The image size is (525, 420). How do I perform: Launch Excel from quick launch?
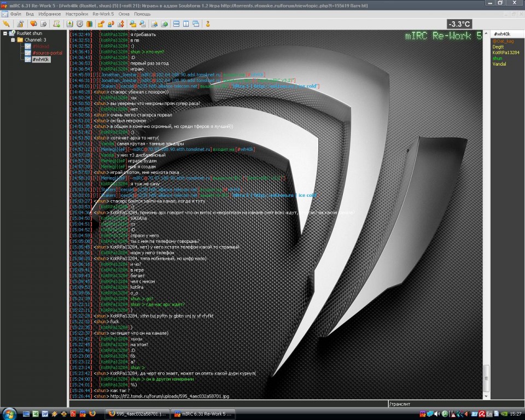point(36,414)
